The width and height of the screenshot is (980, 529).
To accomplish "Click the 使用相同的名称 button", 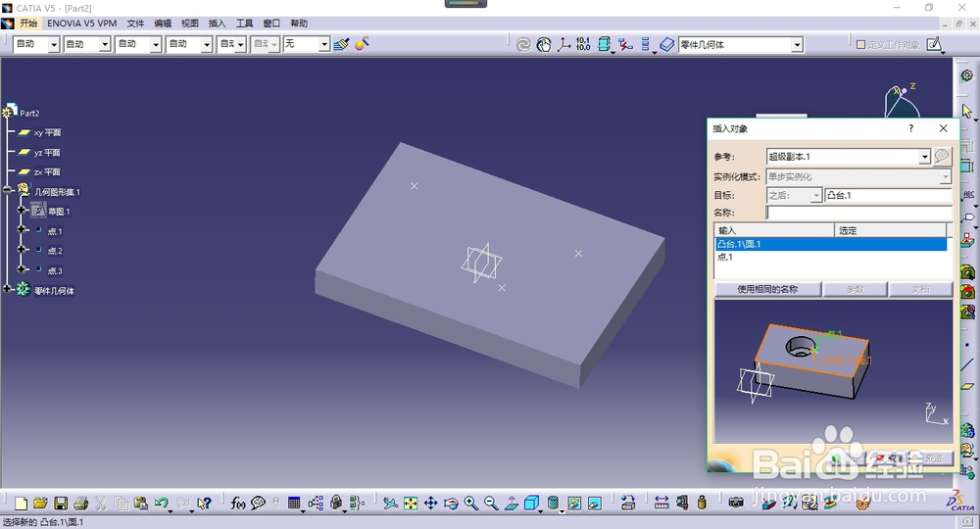I will click(x=767, y=289).
